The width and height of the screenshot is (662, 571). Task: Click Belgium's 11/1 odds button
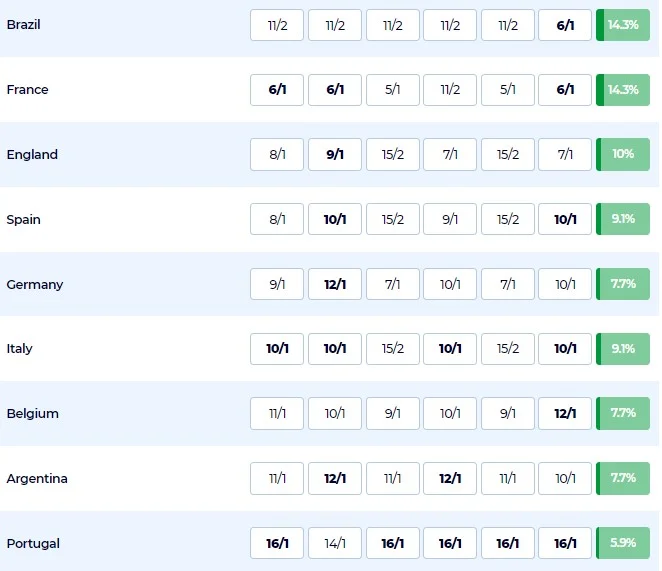[x=277, y=414]
